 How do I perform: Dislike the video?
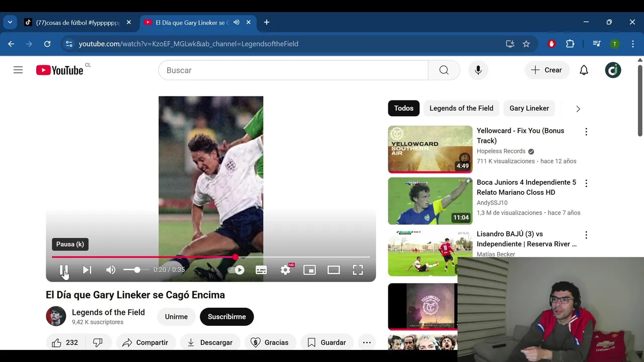point(98,342)
